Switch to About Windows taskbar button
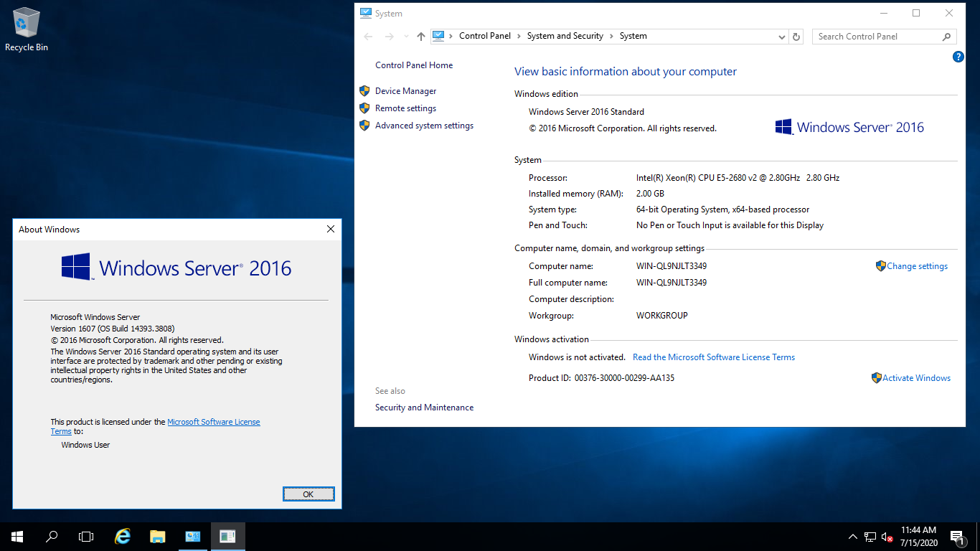The image size is (980, 551). 227,536
